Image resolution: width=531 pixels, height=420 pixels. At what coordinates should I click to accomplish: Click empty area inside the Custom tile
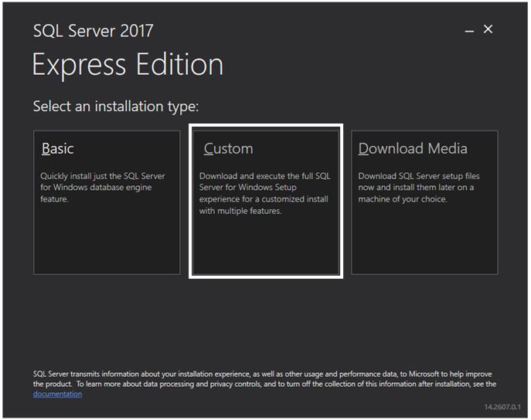(266, 246)
